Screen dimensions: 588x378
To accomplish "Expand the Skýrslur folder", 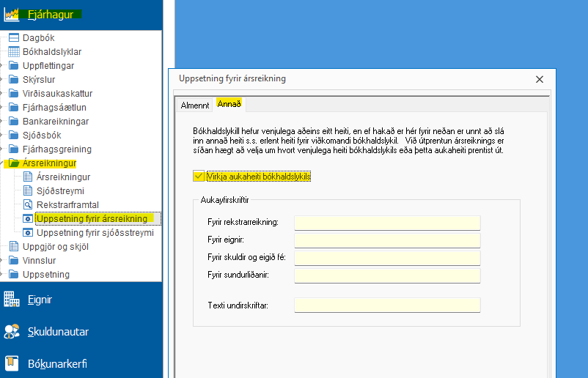I will [4, 80].
